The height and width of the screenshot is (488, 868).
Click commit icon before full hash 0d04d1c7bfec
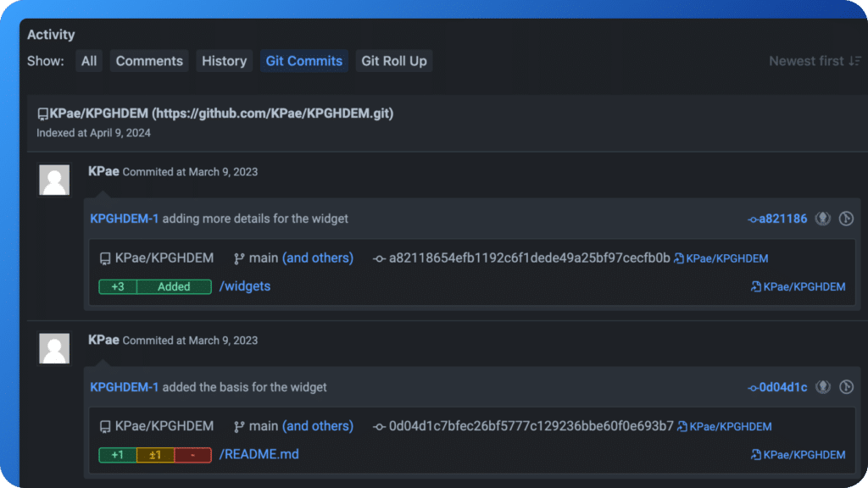point(379,427)
